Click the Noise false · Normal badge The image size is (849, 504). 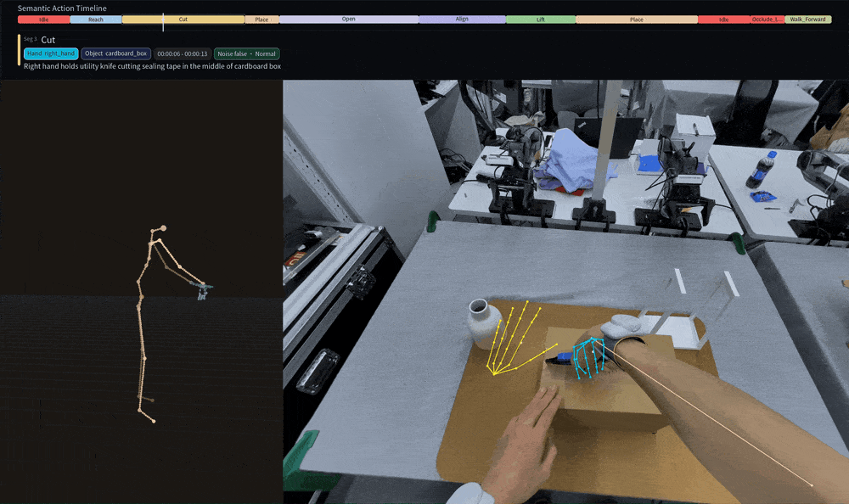247,53
